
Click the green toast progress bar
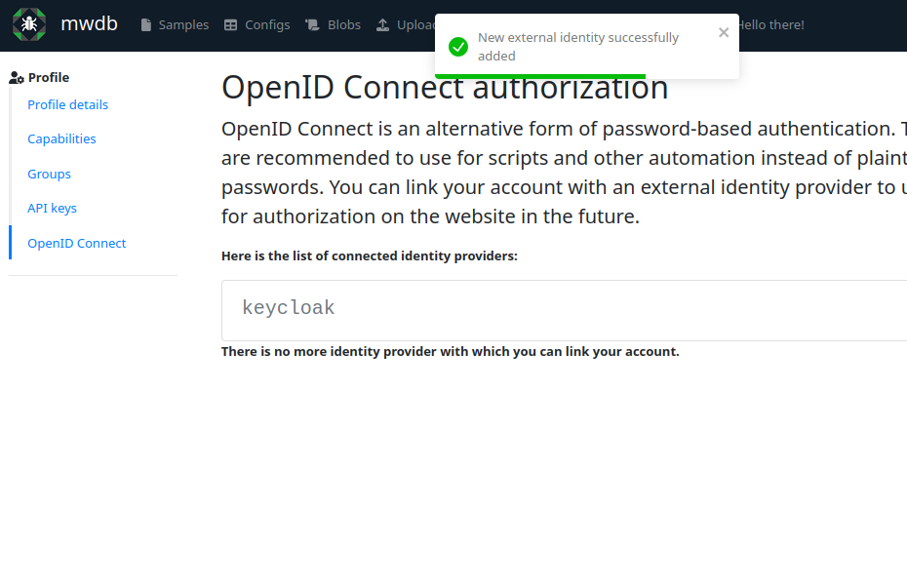540,76
